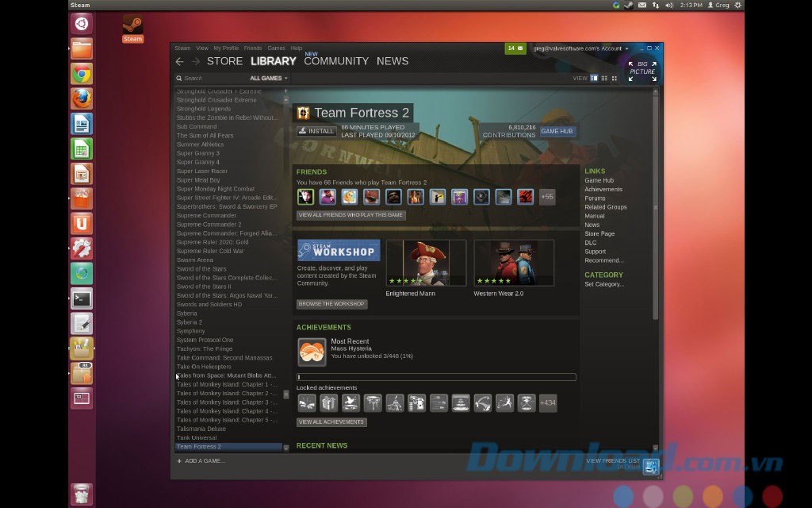Open the green message notifications icon
Viewport: 812px width, 508px height.
[x=517, y=48]
